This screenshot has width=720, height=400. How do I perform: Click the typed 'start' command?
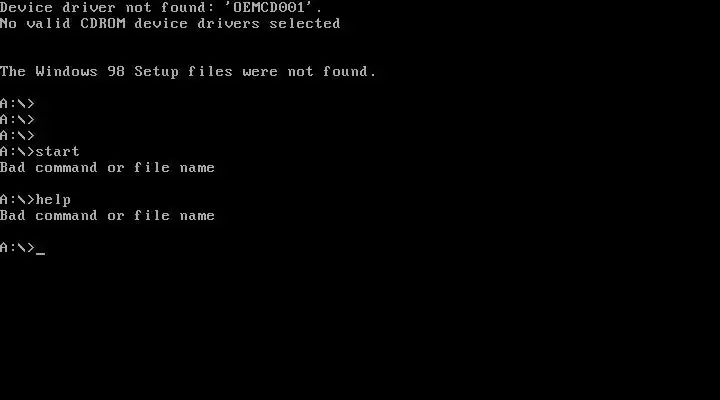(57, 152)
